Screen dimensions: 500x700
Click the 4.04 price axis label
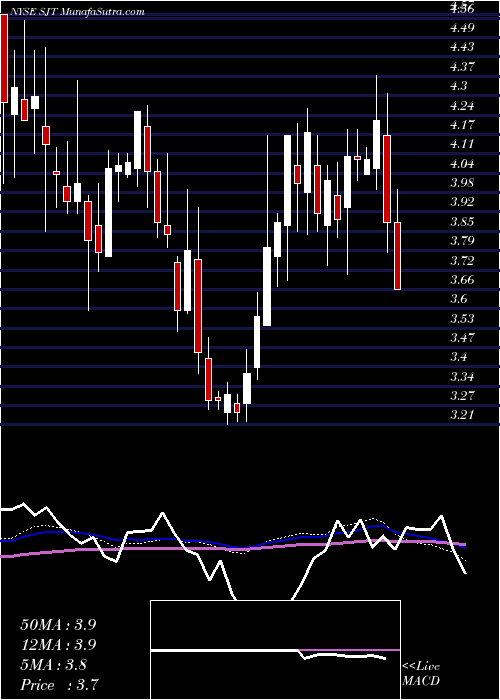(462, 164)
